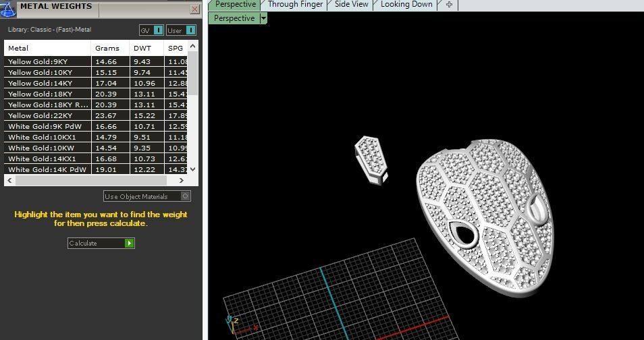Sort by the DWT column header

[146, 48]
